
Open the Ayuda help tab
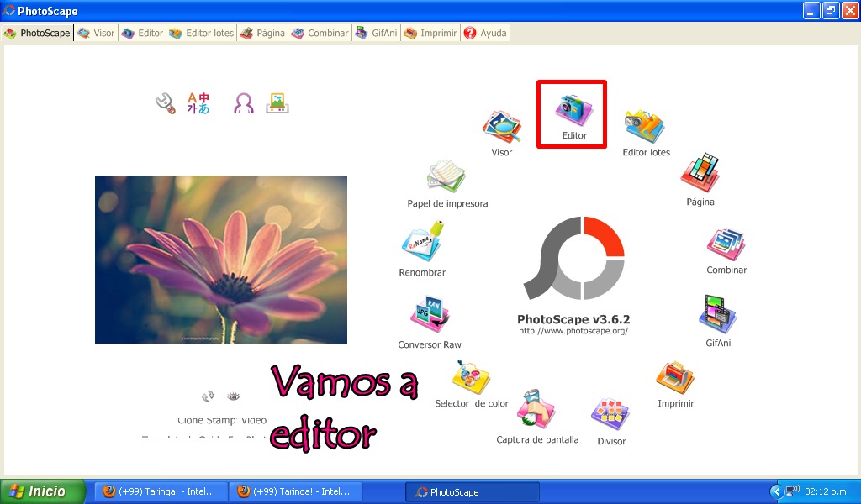click(x=485, y=33)
